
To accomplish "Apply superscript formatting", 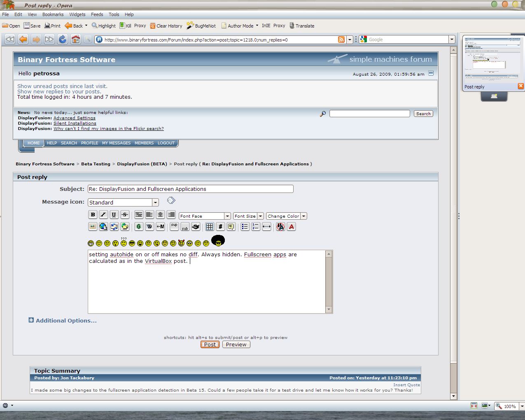I will pos(174,226).
